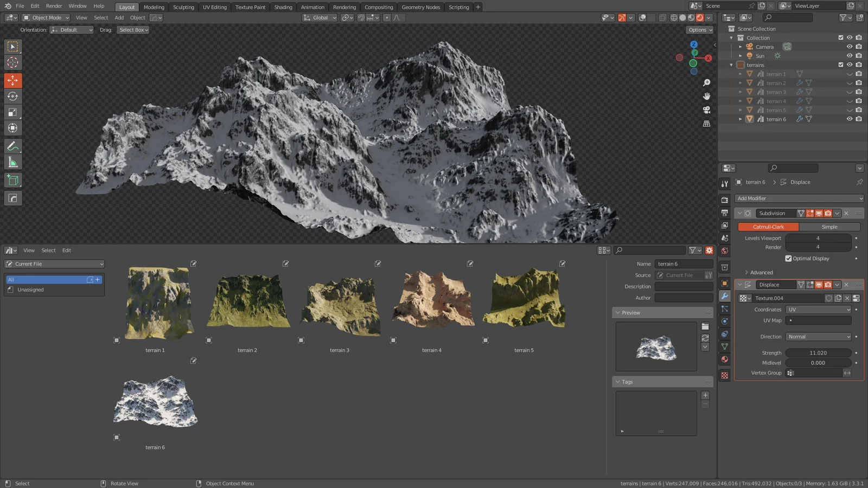Pick the Scale tool
This screenshot has width=868, height=488.
[x=12, y=112]
